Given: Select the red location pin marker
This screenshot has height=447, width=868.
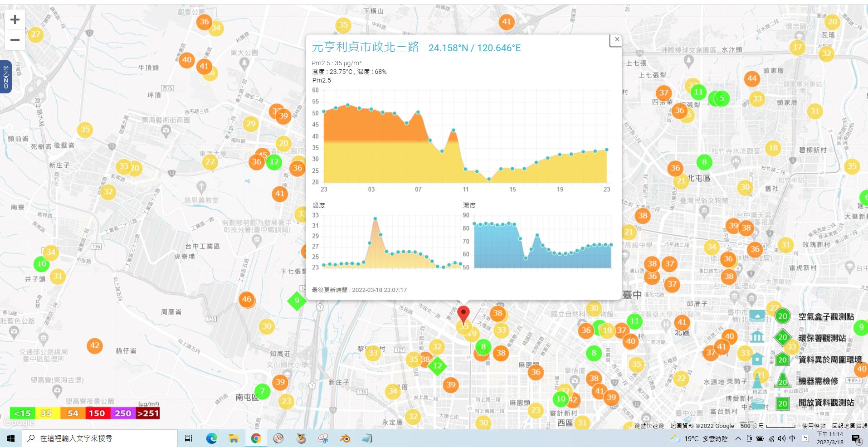Looking at the screenshot, I should pos(463,315).
